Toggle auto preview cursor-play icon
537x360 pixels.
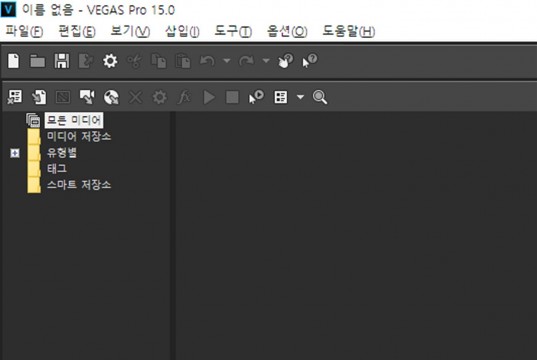256,97
